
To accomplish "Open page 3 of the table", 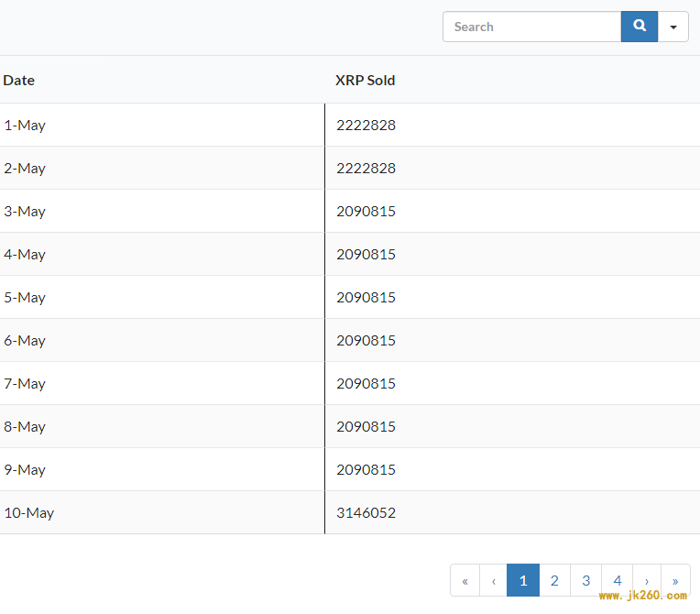I will coord(585,580).
